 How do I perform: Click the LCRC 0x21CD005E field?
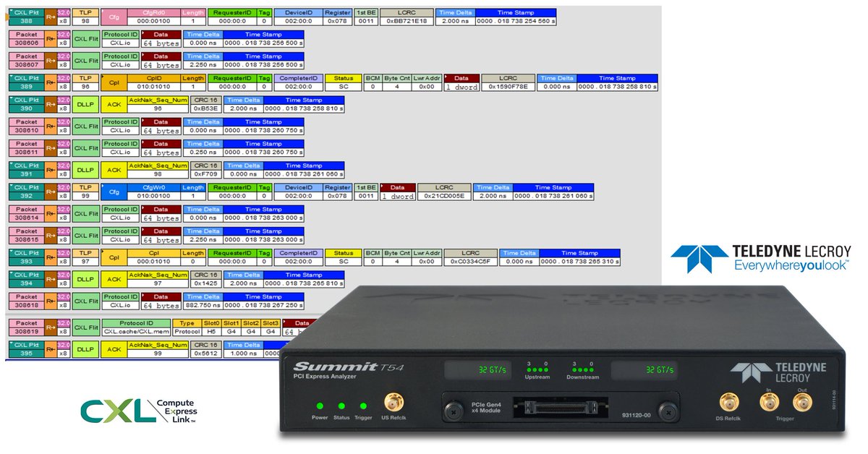click(445, 192)
